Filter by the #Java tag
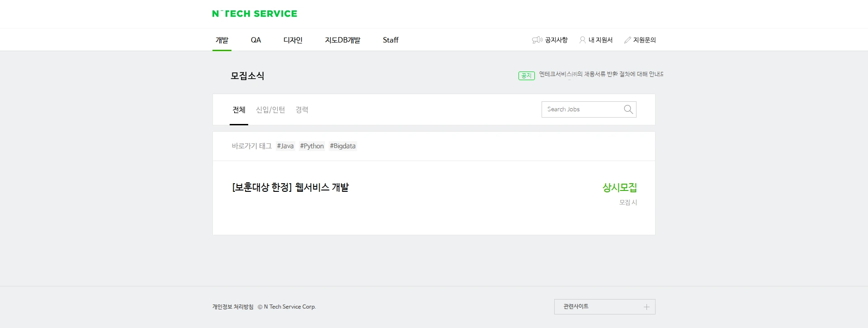The width and height of the screenshot is (868, 328). tap(285, 146)
